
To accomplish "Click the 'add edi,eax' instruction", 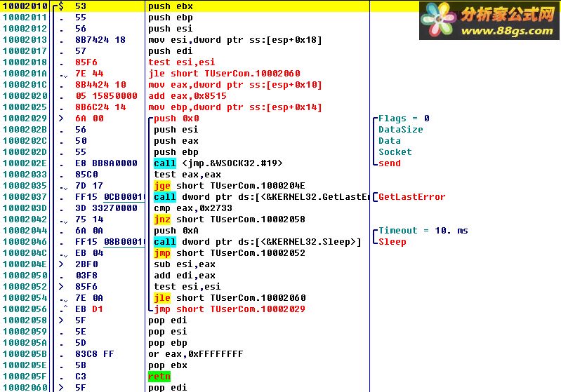I will [x=184, y=276].
